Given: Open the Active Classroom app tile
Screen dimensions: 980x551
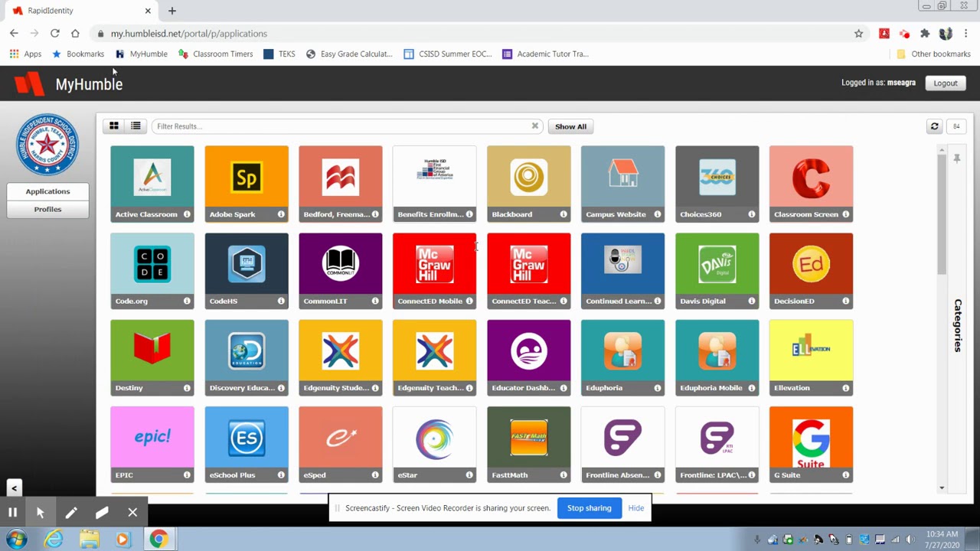Looking at the screenshot, I should [152, 184].
